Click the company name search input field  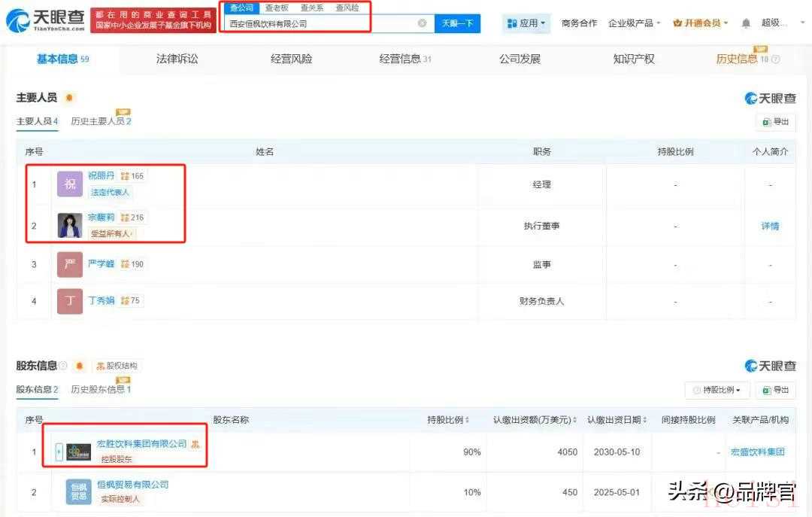320,23
